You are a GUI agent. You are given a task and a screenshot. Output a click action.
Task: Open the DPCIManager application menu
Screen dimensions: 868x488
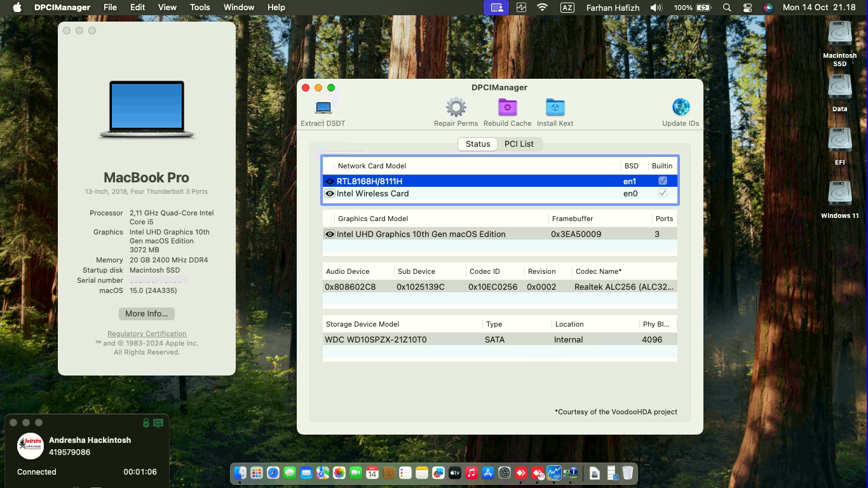coord(62,7)
